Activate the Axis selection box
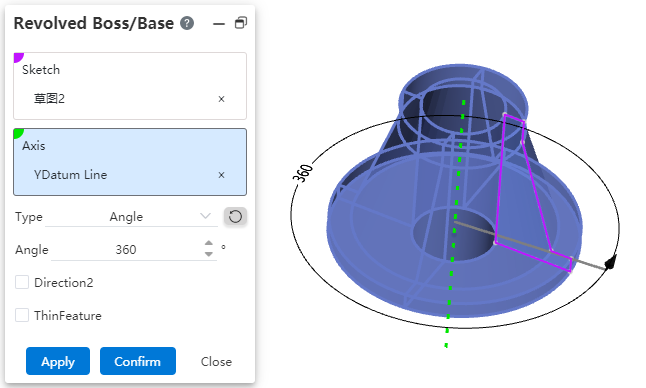 130,162
